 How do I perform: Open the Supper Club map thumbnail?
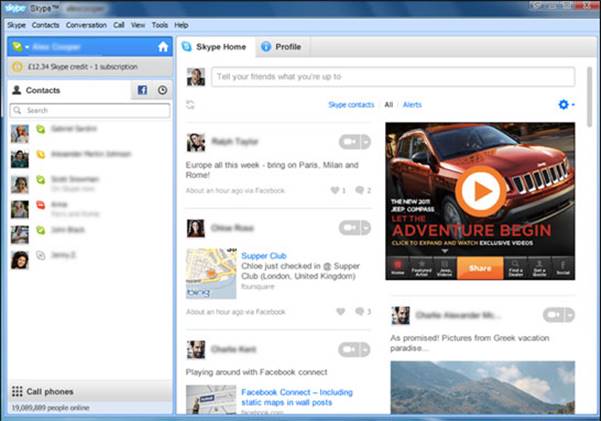pos(211,273)
